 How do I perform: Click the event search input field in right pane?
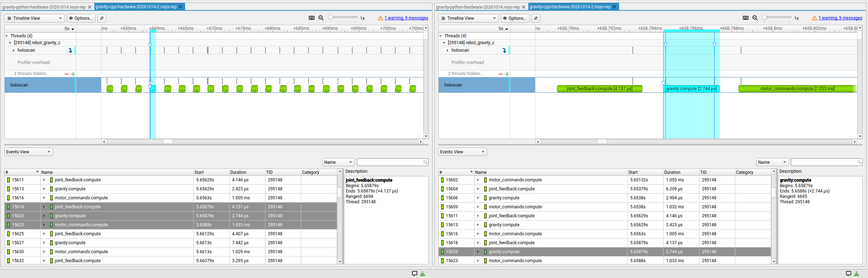[x=826, y=162]
